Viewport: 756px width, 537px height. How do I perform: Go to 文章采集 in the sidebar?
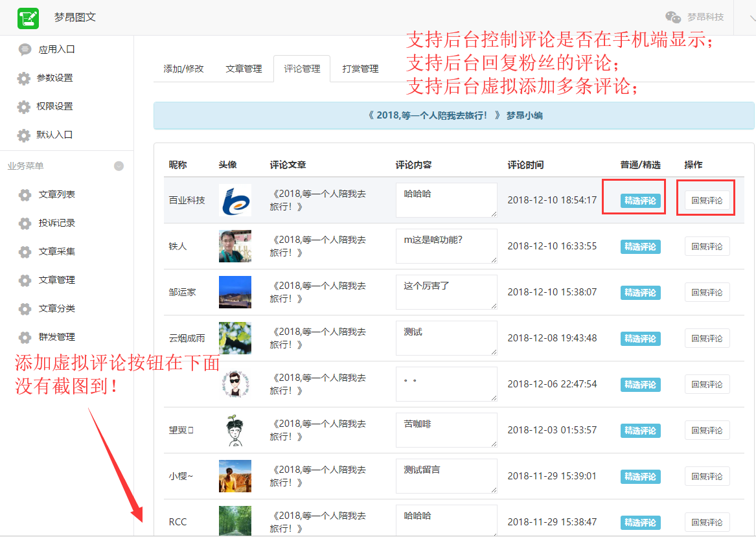click(56, 251)
